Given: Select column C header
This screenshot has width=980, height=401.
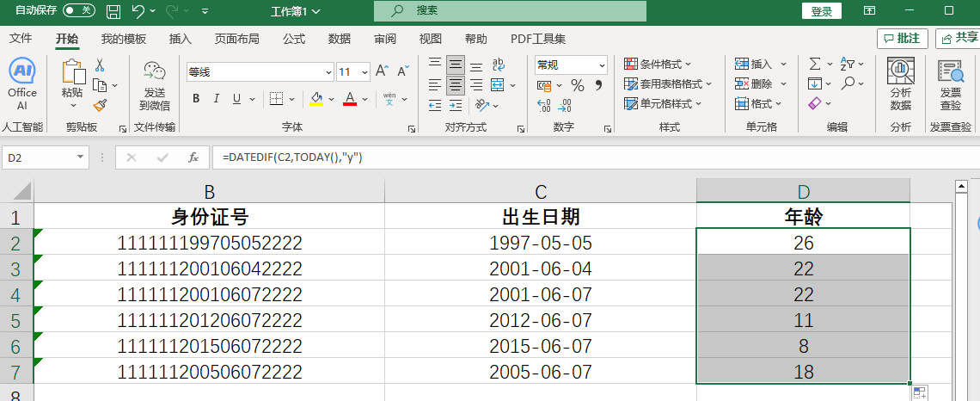Looking at the screenshot, I should 541,191.
